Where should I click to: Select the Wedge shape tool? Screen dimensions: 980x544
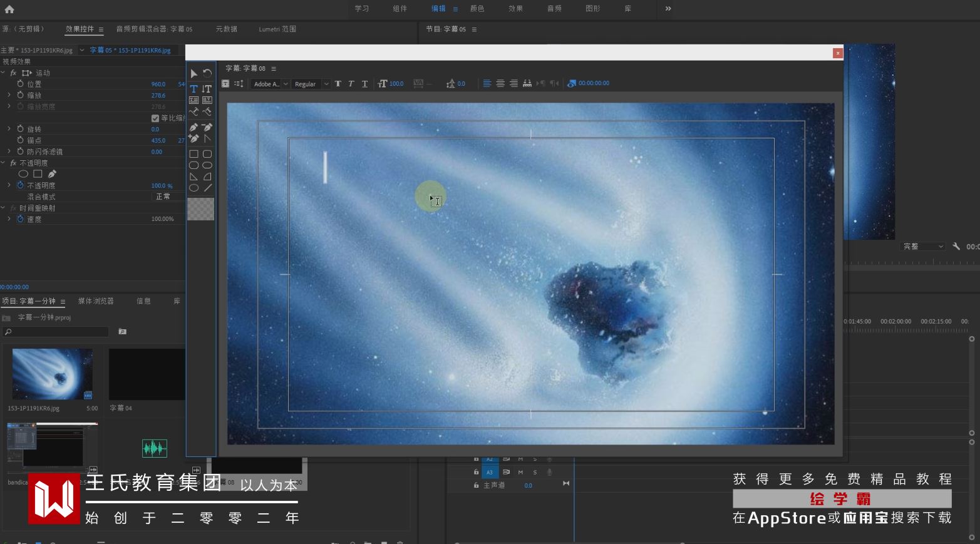193,177
